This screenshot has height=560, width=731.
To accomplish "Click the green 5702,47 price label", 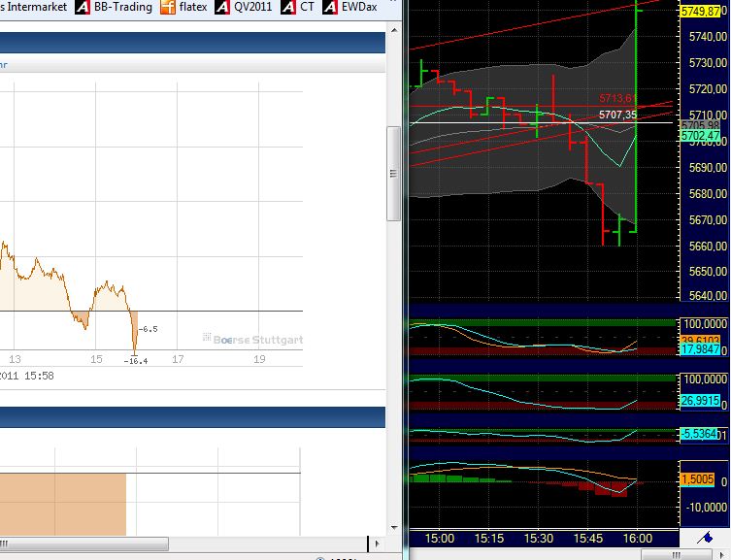I will point(700,136).
